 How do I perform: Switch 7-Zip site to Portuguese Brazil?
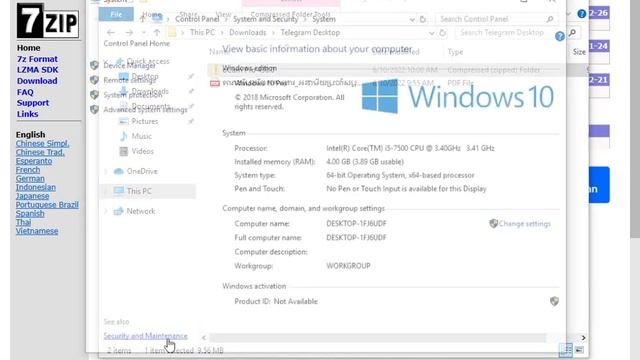coord(47,205)
